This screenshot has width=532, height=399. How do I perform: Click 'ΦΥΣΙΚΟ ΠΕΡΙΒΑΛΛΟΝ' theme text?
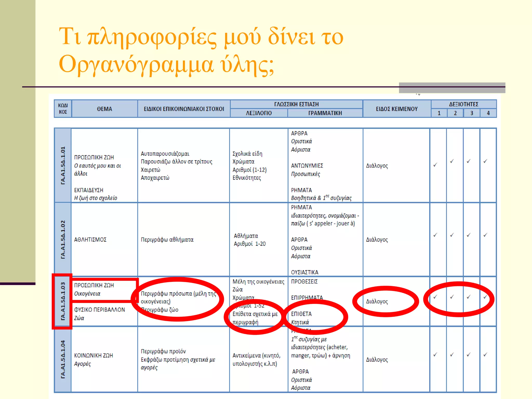click(99, 310)
